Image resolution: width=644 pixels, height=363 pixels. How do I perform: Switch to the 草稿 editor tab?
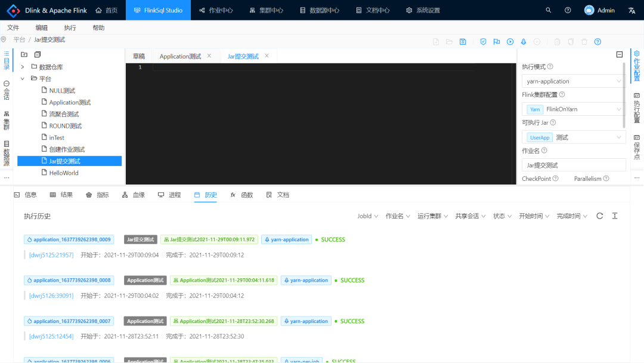[139, 56]
